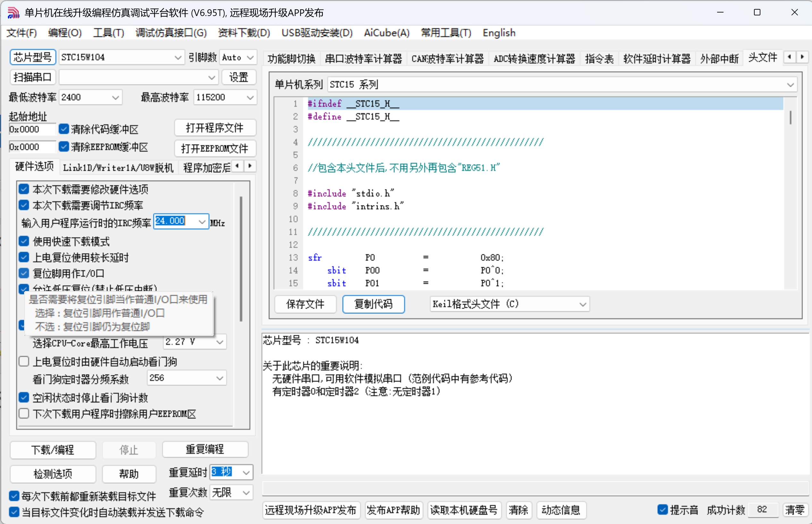Open 资料下载(D) menu
This screenshot has height=524, width=812.
(244, 33)
